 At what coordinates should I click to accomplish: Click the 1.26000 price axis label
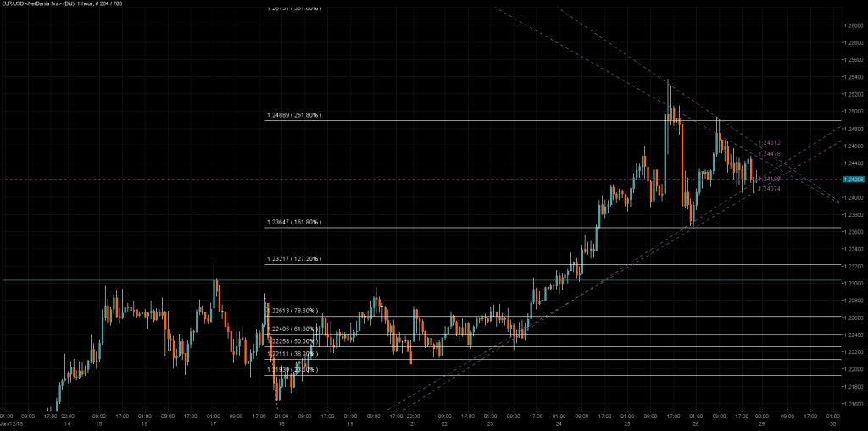tap(853, 25)
